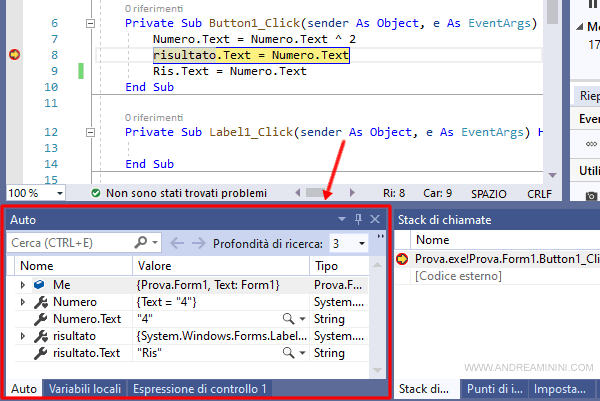Image resolution: width=600 pixels, height=401 pixels.
Task: Open the 100 % zoom level dropdown
Action: tap(60, 192)
